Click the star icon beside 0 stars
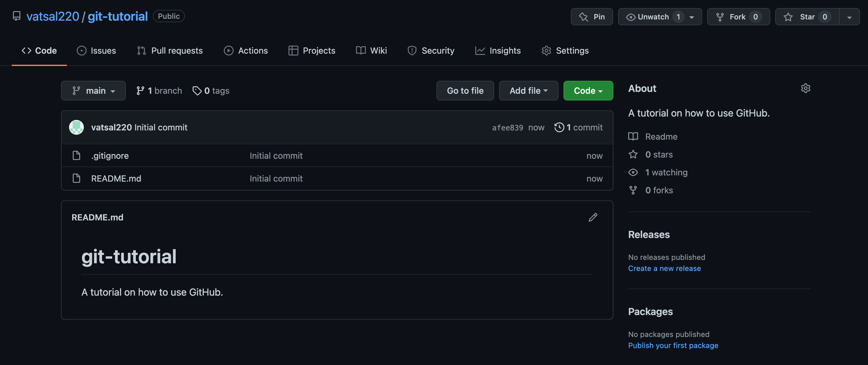Screen dimensions: 868x365 (x=633, y=154)
